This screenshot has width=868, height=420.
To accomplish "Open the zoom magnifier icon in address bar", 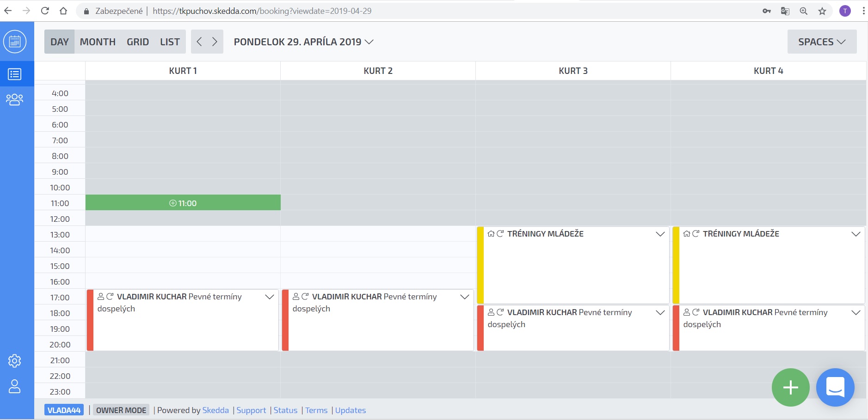I will pyautogui.click(x=804, y=11).
